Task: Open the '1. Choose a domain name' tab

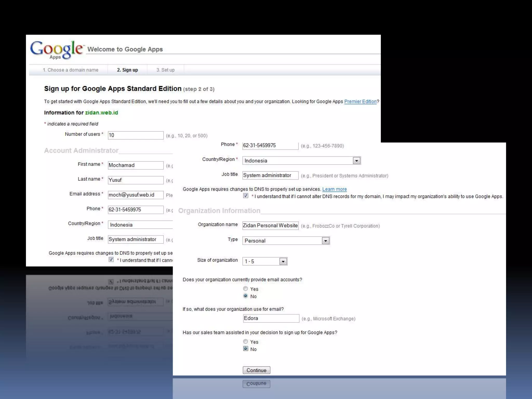Action: coord(71,70)
